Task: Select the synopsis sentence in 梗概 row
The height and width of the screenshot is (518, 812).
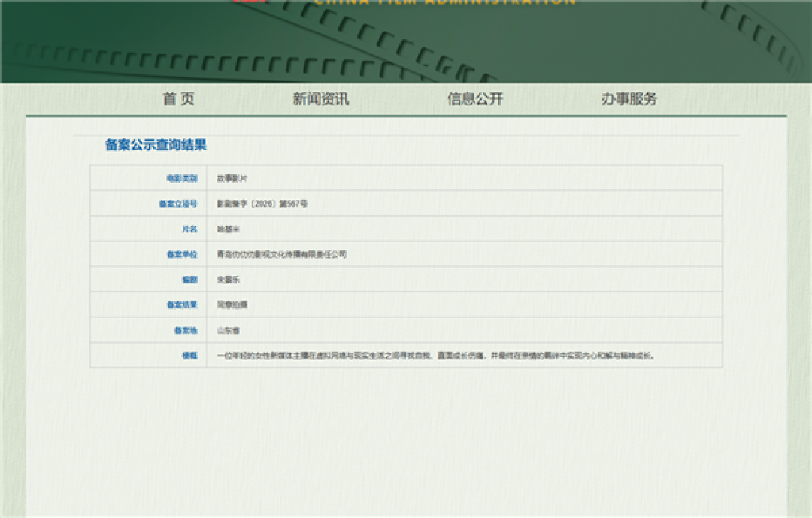Action: pos(435,356)
